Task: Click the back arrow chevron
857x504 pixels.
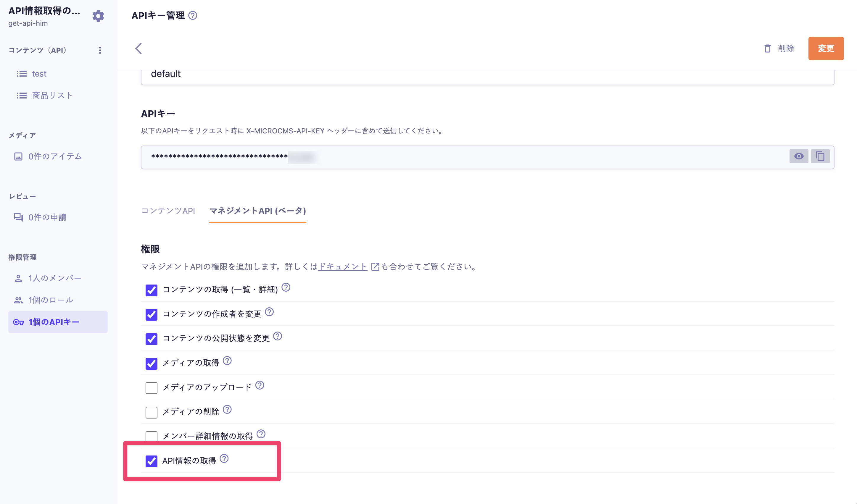Action: (x=138, y=49)
